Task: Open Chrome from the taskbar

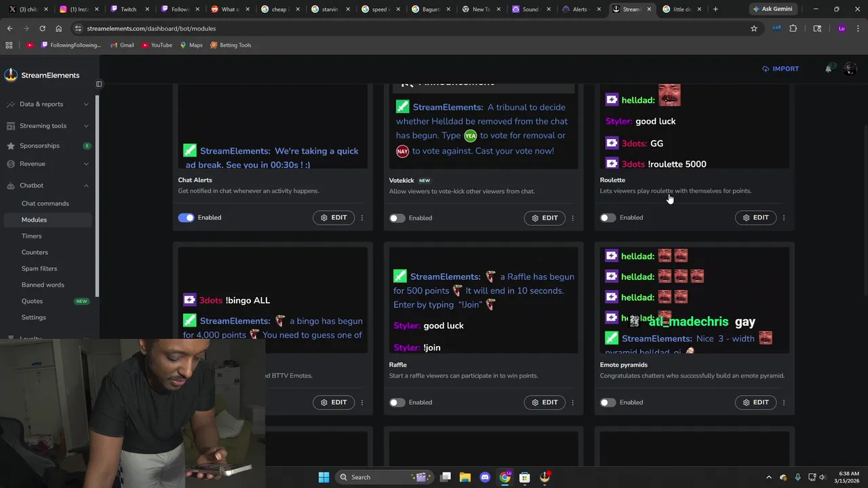Action: click(505, 477)
